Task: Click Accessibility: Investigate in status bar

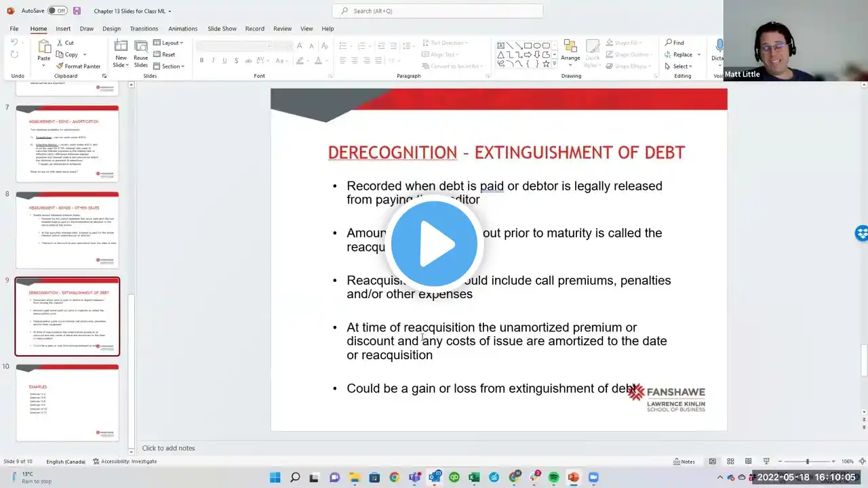Action: point(125,462)
